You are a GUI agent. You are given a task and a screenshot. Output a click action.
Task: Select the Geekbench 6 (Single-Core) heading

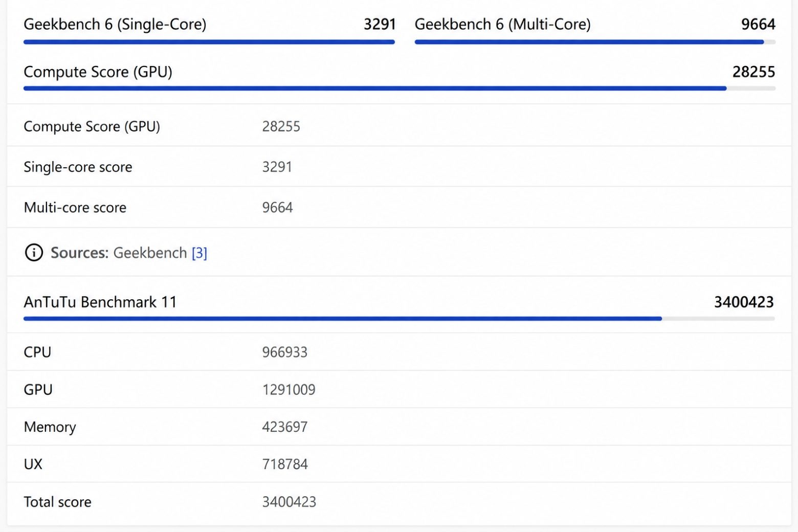coord(115,24)
